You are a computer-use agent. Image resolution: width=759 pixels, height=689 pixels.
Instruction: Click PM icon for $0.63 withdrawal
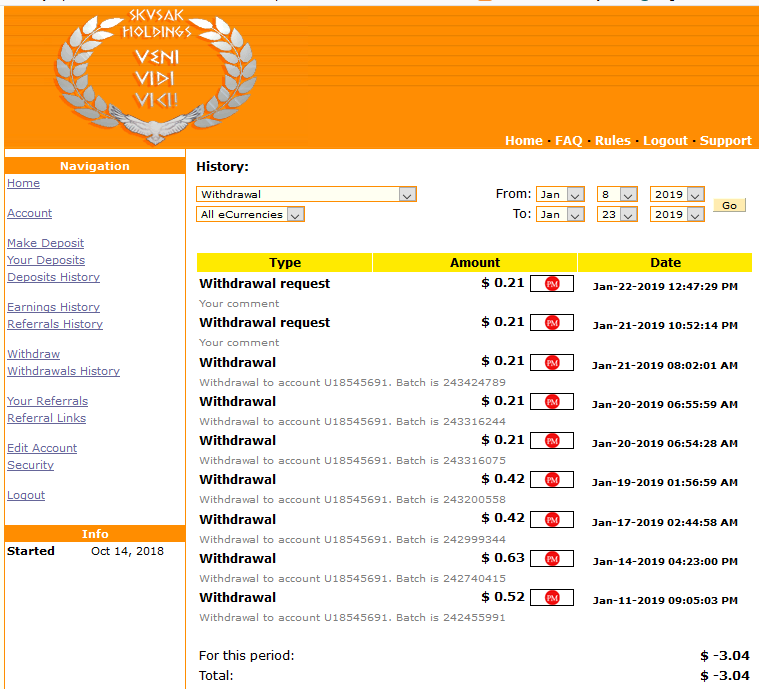click(x=551, y=558)
